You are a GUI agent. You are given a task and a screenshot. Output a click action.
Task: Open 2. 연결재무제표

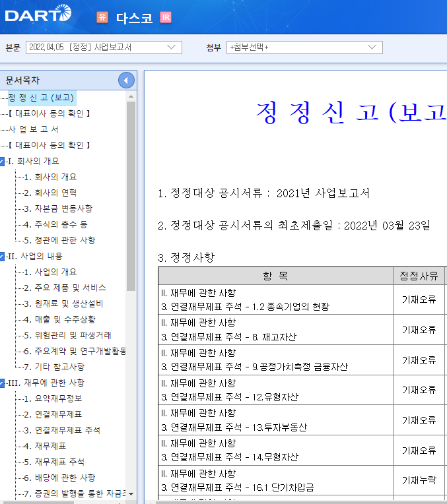[x=53, y=414]
